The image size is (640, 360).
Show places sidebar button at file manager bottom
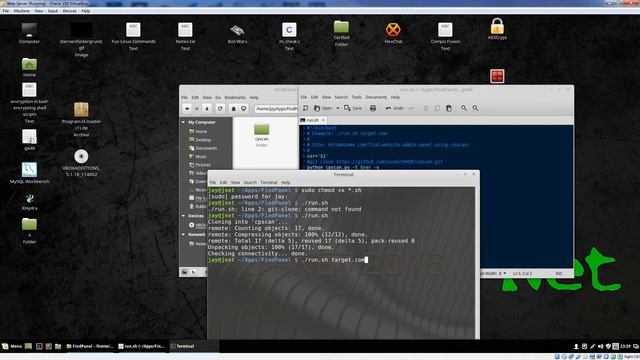click(184, 272)
